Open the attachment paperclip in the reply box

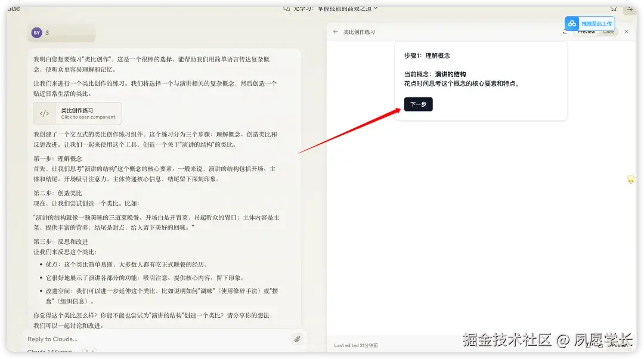point(297,339)
